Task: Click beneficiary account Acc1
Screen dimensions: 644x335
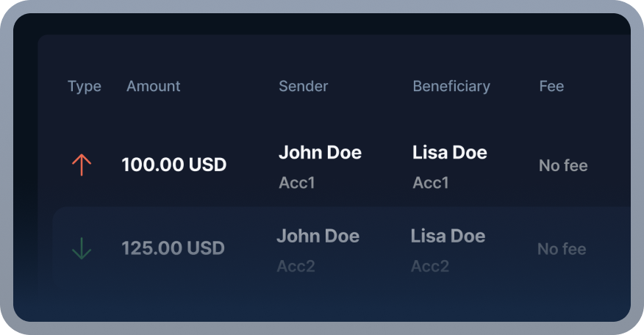Action: tap(431, 183)
